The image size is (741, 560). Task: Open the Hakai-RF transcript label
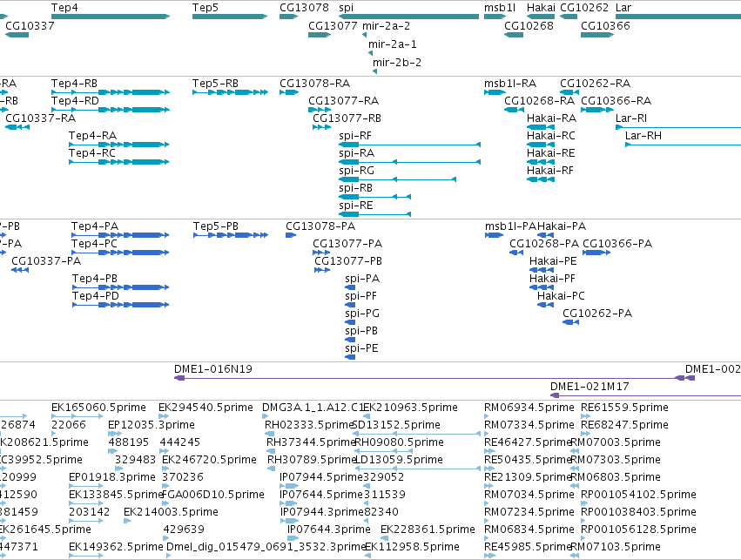(x=550, y=171)
